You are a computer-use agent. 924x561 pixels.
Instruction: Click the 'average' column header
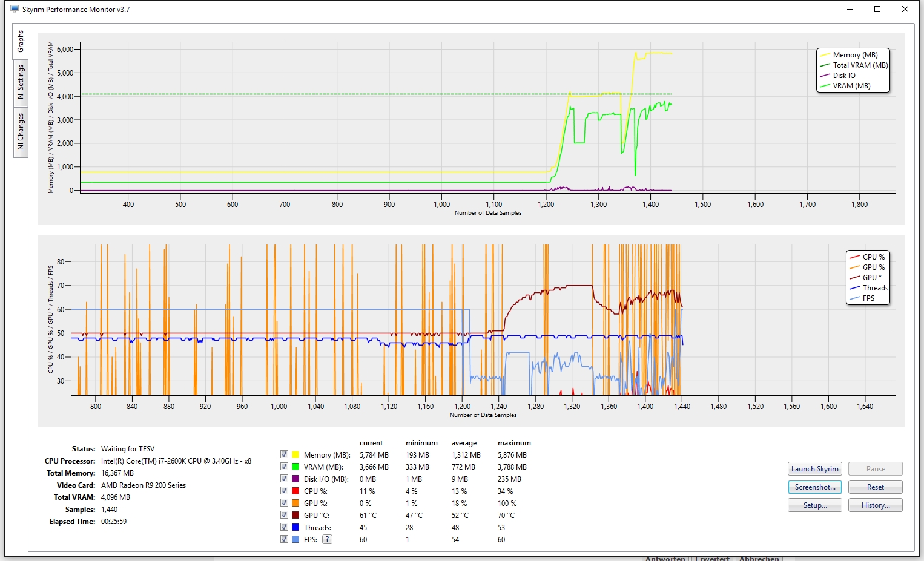464,443
